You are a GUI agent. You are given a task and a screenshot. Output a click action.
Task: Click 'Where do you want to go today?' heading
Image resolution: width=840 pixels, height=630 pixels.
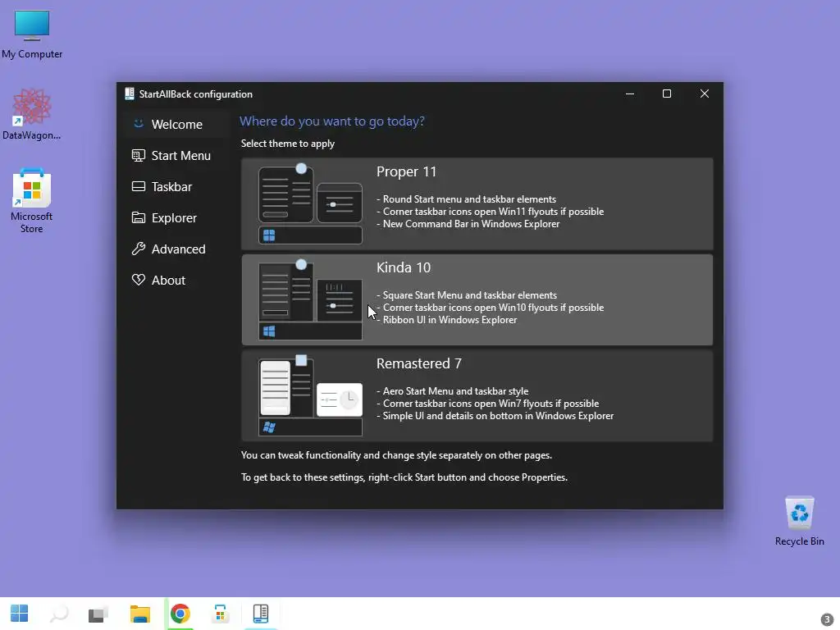[332, 121]
